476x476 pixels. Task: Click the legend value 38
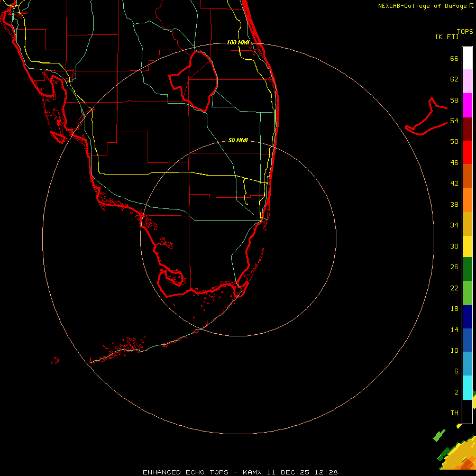click(x=454, y=204)
